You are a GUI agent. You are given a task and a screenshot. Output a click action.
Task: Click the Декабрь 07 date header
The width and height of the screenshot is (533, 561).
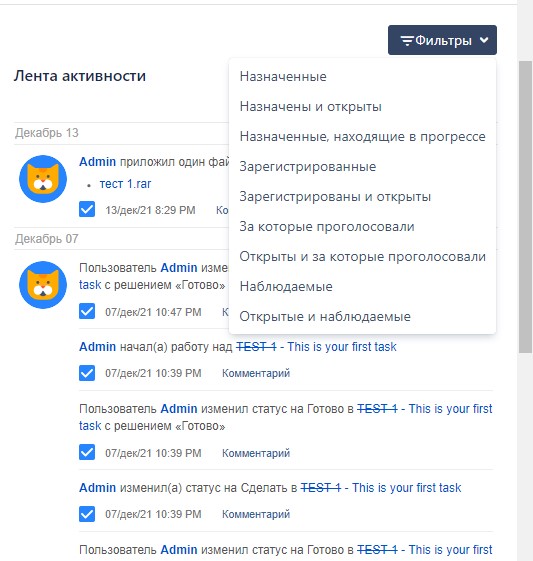coord(47,239)
